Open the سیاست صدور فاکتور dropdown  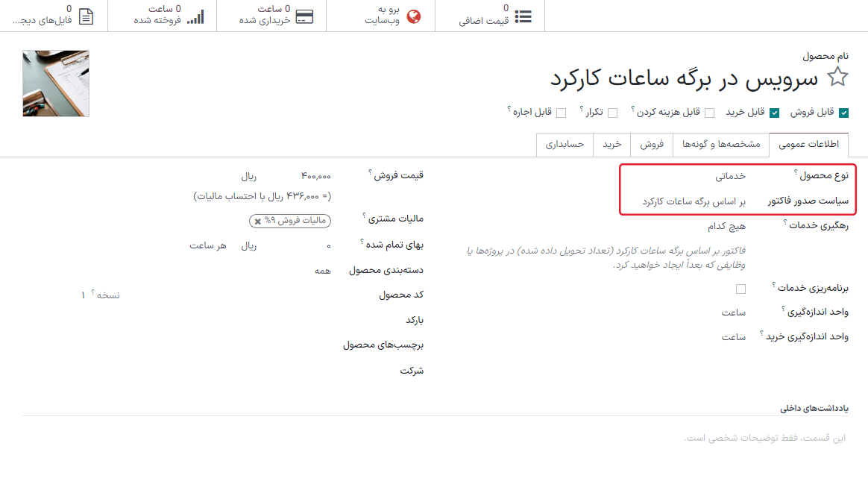point(694,201)
